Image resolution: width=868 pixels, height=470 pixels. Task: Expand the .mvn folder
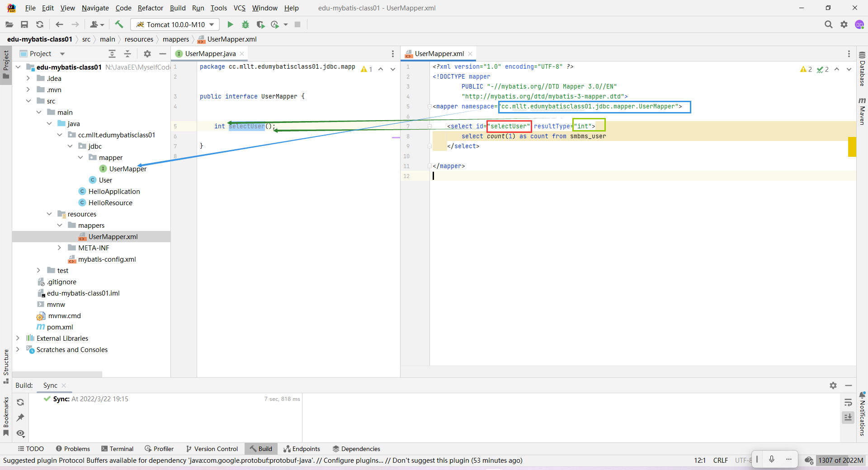coord(28,89)
